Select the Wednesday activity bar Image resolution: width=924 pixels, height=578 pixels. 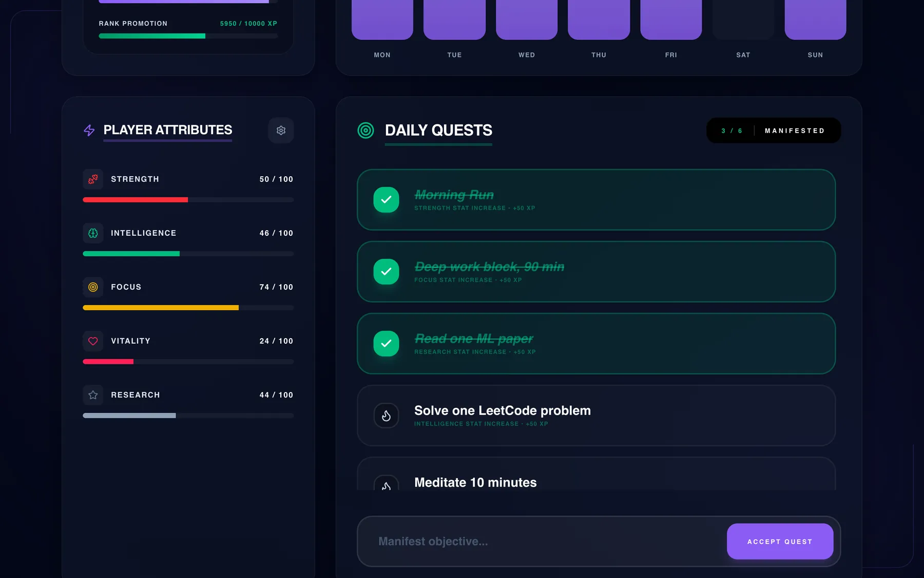pos(527,20)
